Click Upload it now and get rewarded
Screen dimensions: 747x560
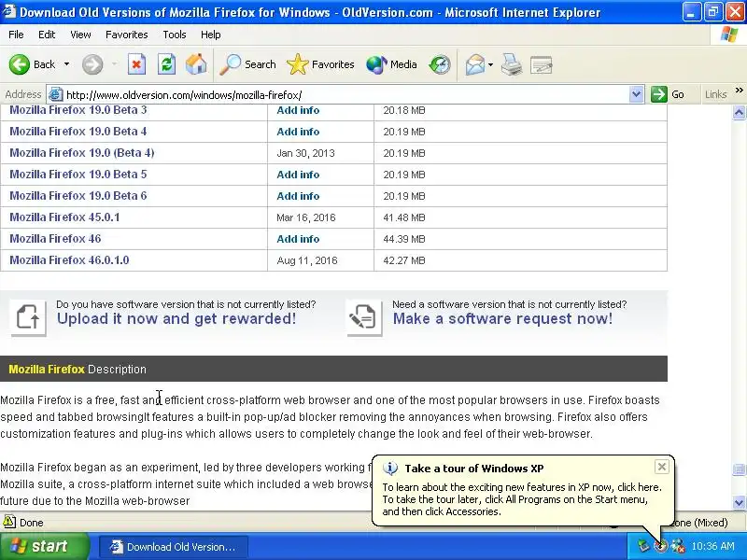(x=176, y=318)
